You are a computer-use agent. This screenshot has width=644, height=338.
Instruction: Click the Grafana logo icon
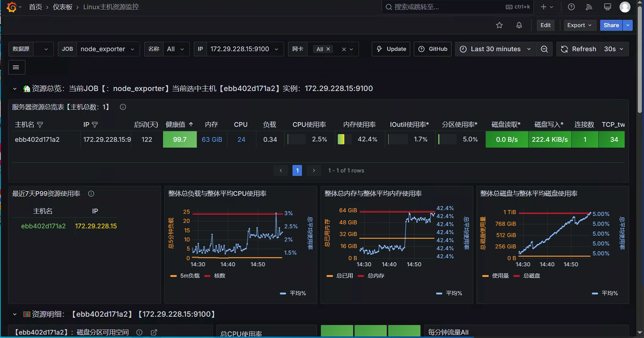click(11, 7)
